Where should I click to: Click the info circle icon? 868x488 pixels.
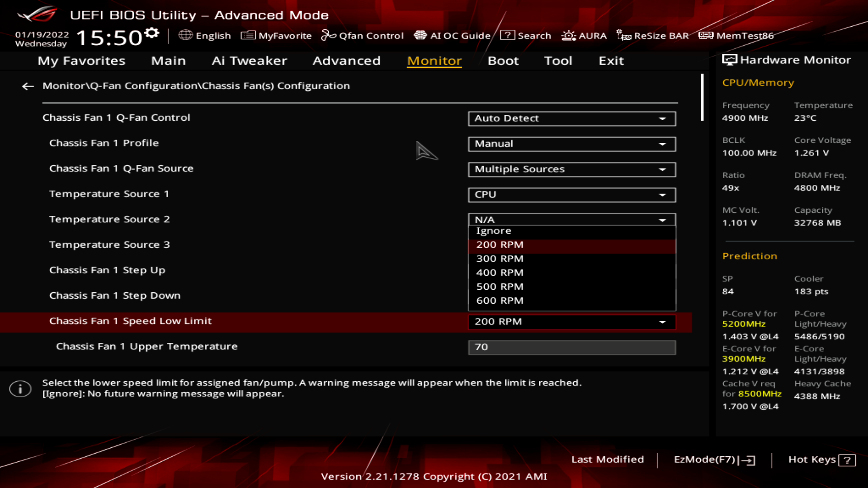point(20,389)
